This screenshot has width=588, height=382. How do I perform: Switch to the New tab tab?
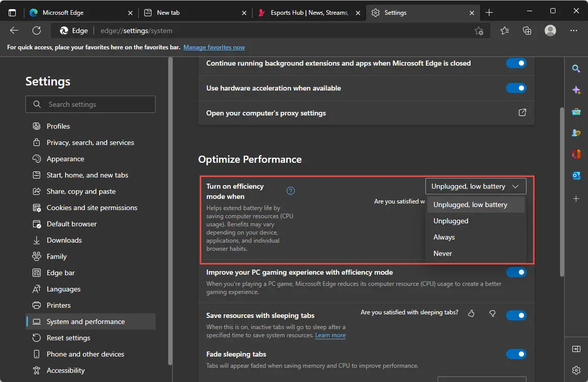(195, 13)
